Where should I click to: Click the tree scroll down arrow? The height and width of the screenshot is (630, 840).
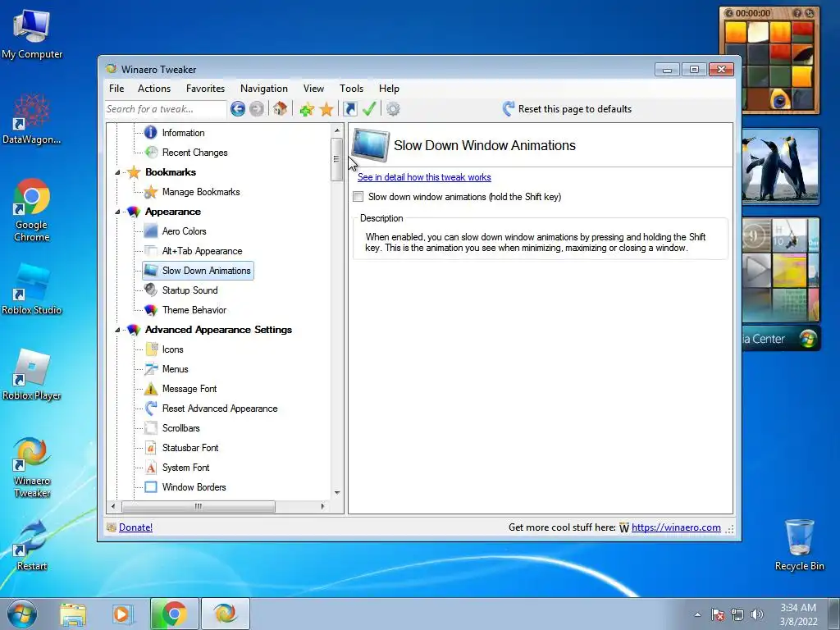click(336, 493)
